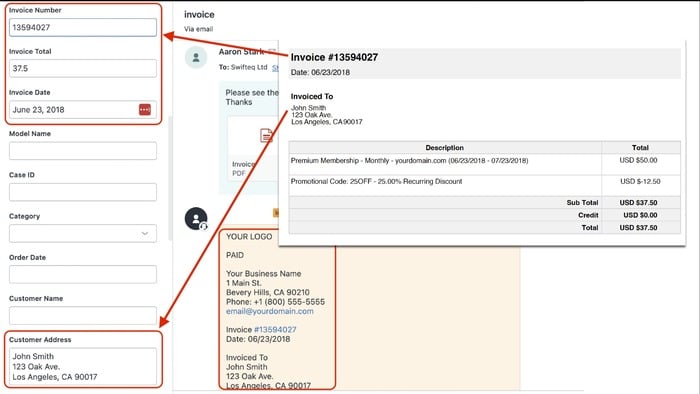This screenshot has width=700, height=394.
Task: Click 'Swifteq Ltd' recipient name
Action: click(x=249, y=67)
